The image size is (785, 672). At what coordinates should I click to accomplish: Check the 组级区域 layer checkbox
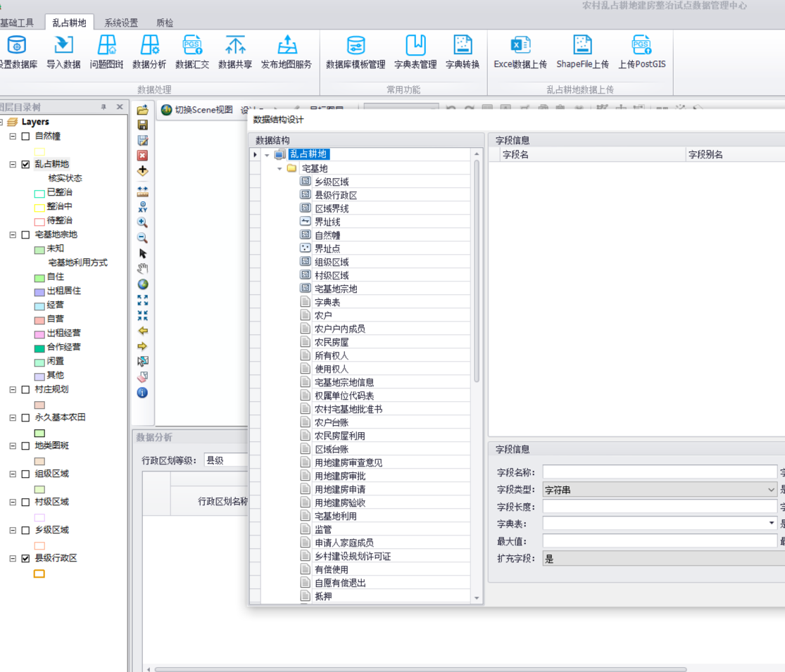(x=25, y=474)
